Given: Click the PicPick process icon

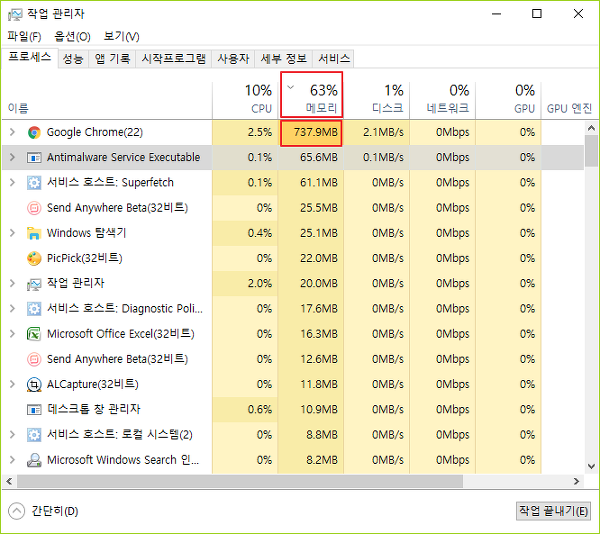Looking at the screenshot, I should pyautogui.click(x=34, y=259).
